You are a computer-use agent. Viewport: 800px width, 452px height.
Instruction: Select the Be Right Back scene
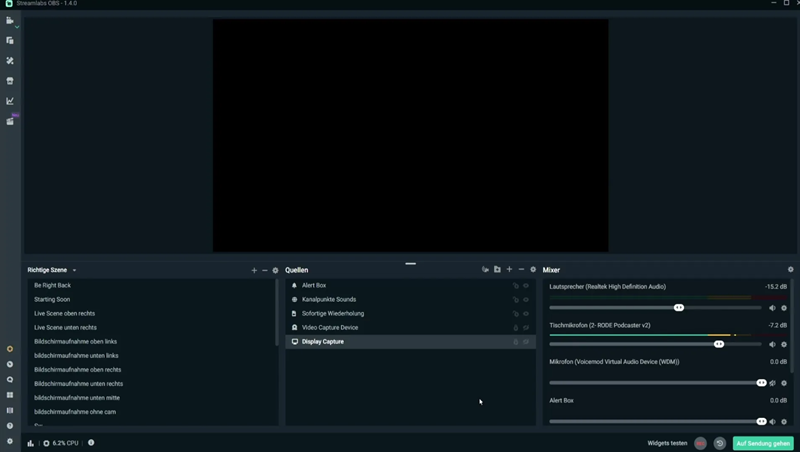tap(52, 285)
